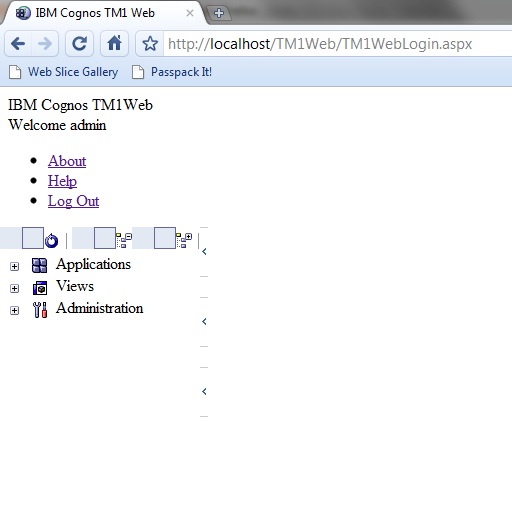Click the middle panel collapse chevron
This screenshot has width=512, height=509.
tap(204, 321)
